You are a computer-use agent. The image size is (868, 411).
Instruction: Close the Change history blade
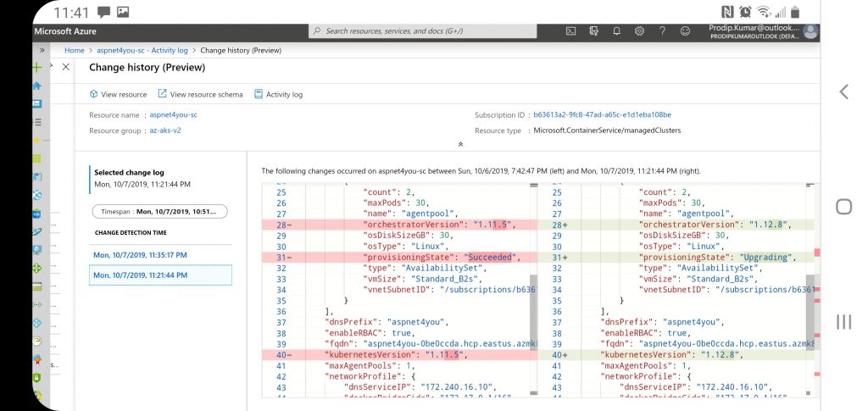(66, 67)
